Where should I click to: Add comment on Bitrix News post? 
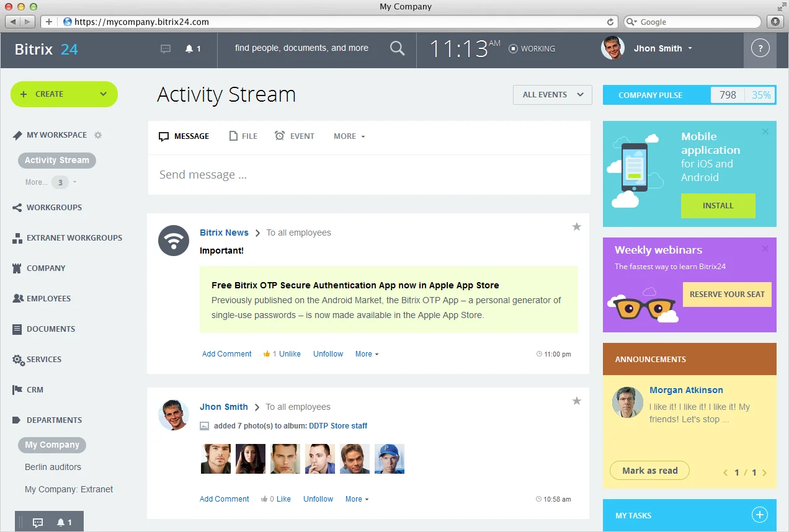[x=227, y=354]
